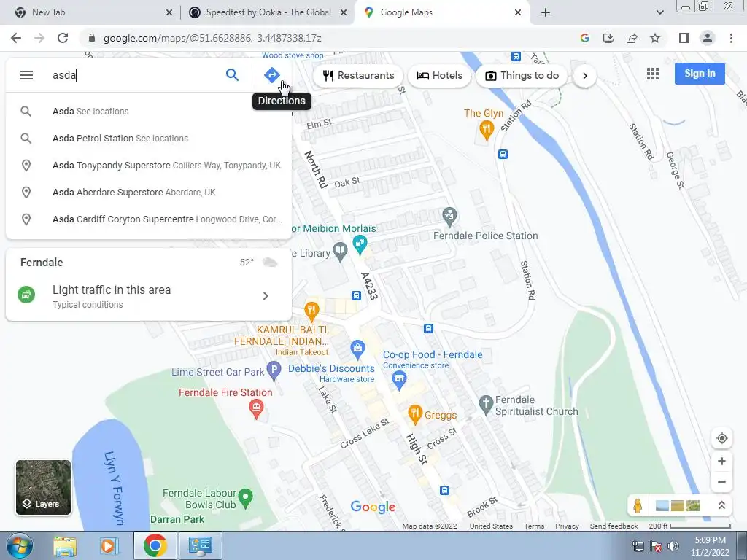Open the Layers satellite thumbnail
The height and width of the screenshot is (560, 747).
[43, 487]
